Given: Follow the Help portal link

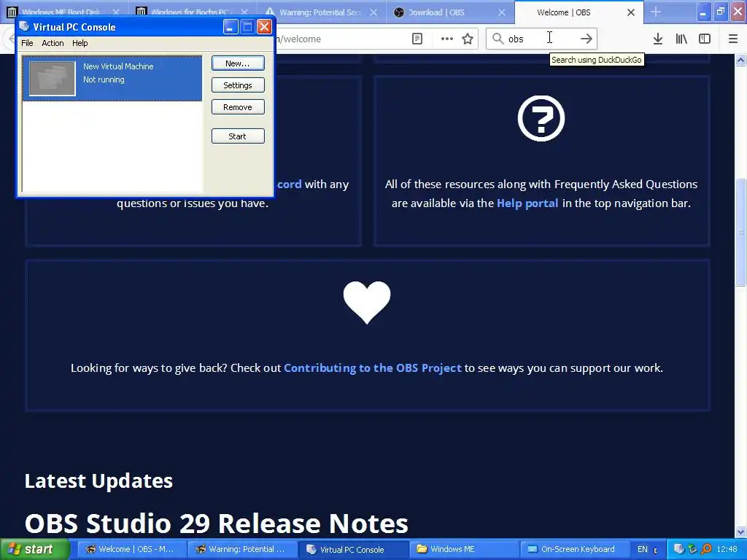Looking at the screenshot, I should click(527, 203).
